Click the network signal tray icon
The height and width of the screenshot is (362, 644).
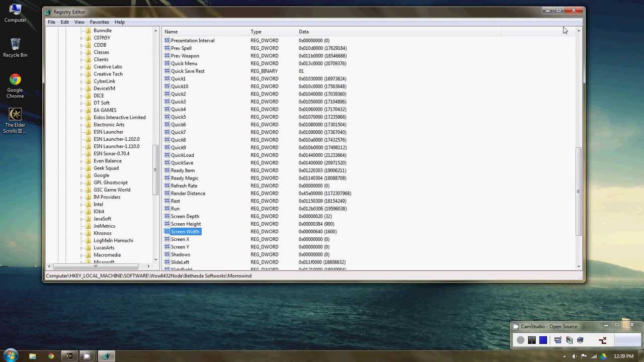click(x=594, y=356)
